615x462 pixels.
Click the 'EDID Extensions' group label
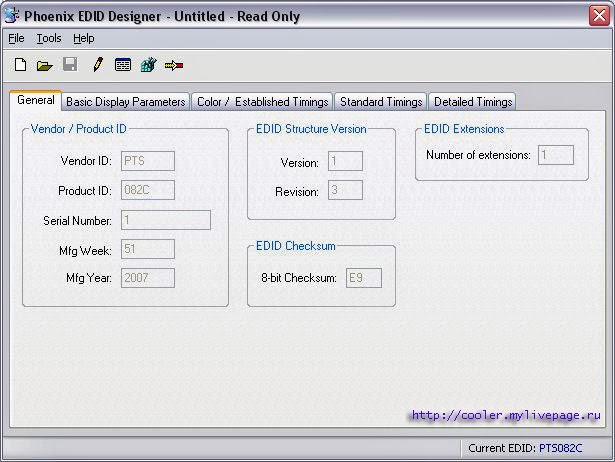click(464, 129)
